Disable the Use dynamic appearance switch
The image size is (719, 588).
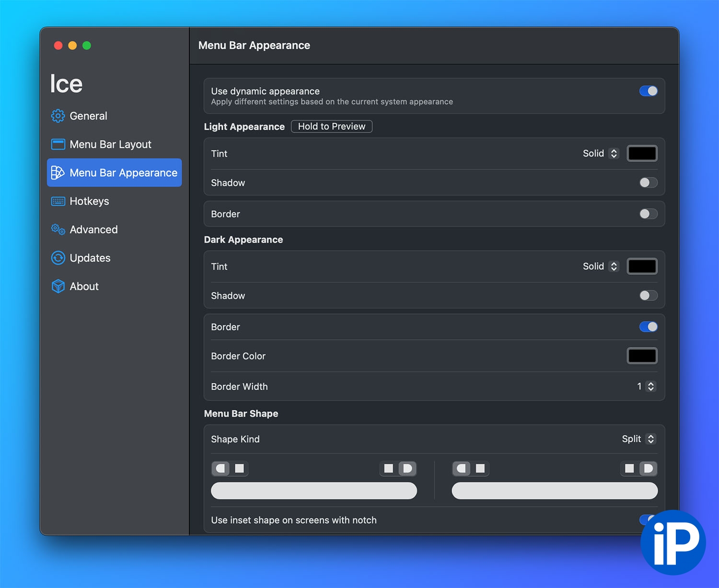(648, 91)
